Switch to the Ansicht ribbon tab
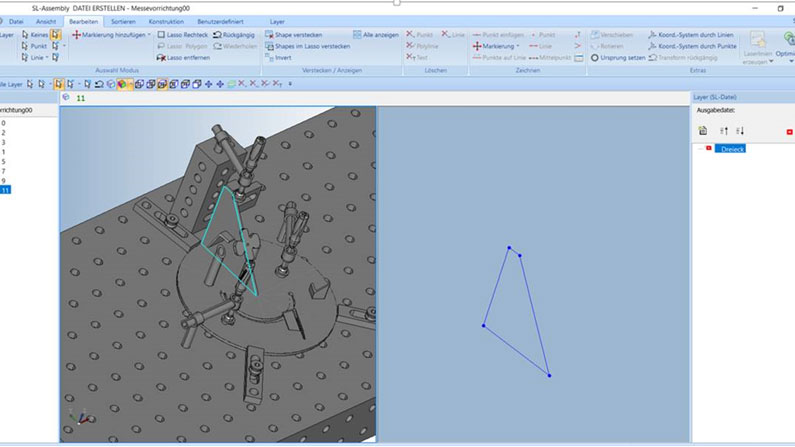Image resolution: width=795 pixels, height=447 pixels. 46,20
